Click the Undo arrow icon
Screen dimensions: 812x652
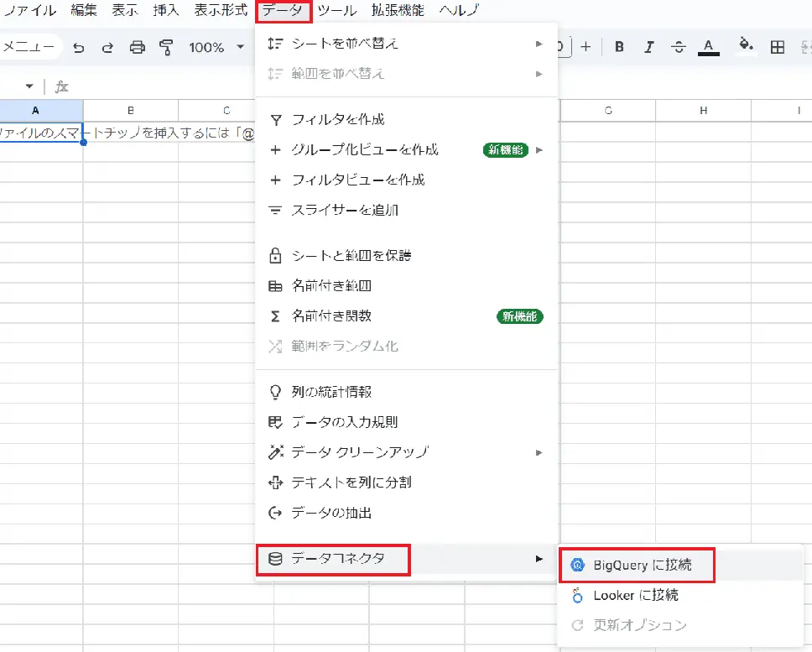click(x=79, y=48)
